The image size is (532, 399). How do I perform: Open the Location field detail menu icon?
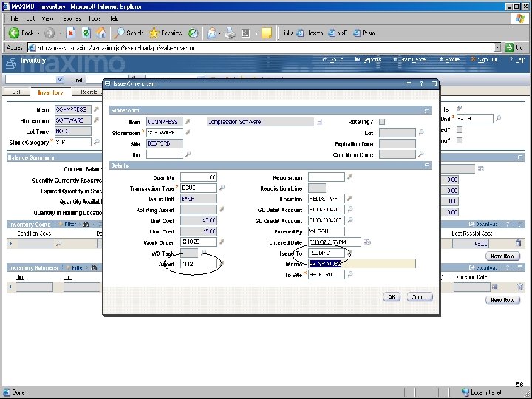(x=349, y=198)
